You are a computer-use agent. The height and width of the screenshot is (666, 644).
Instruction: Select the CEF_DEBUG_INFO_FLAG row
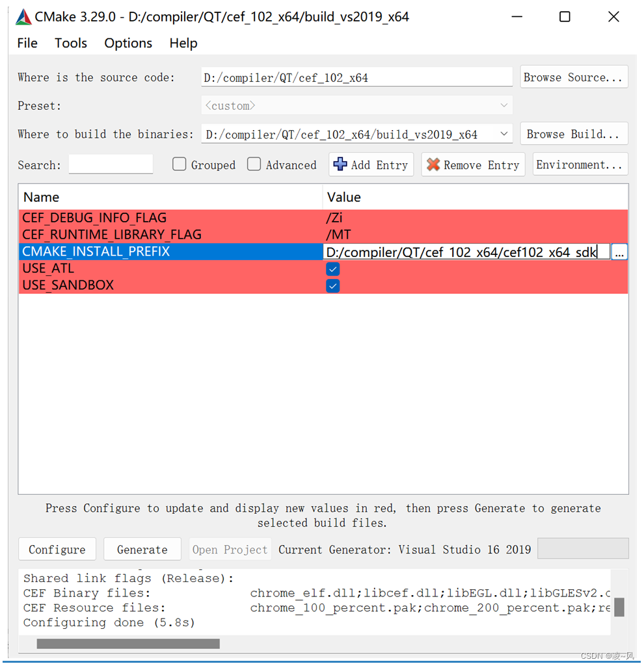pos(323,217)
